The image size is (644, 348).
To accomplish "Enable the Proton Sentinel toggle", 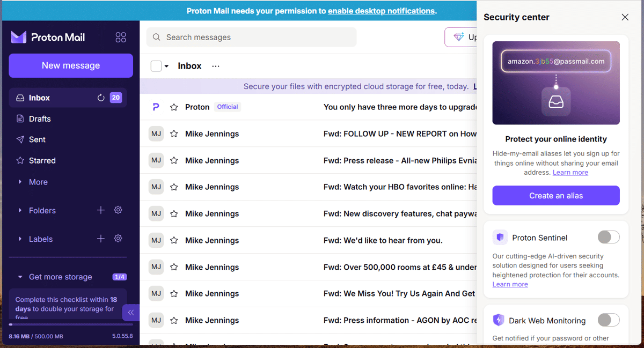I will click(x=609, y=237).
